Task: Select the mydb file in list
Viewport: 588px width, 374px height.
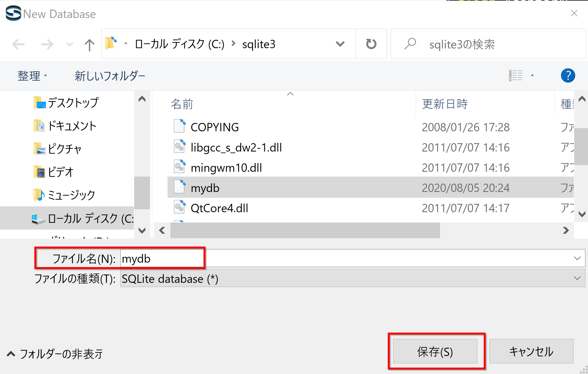Action: click(x=205, y=188)
